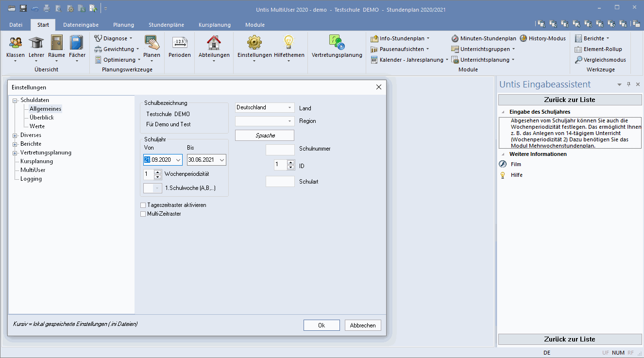644x358 pixels.
Task: Click the Abbrechen button
Action: pyautogui.click(x=363, y=325)
